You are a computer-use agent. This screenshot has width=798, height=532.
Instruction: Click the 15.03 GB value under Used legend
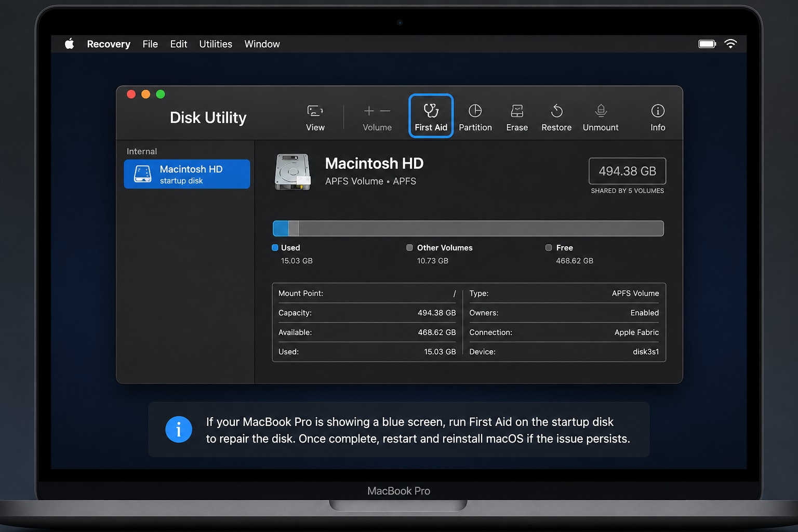297,261
